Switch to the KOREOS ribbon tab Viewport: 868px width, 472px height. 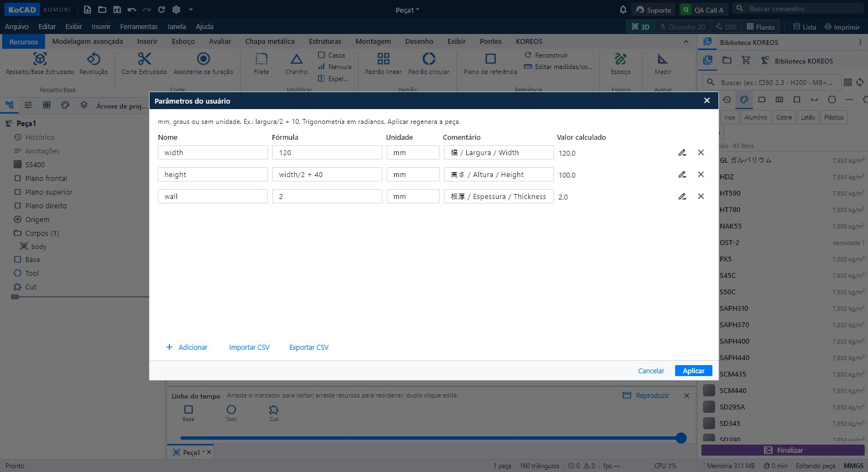[529, 41]
